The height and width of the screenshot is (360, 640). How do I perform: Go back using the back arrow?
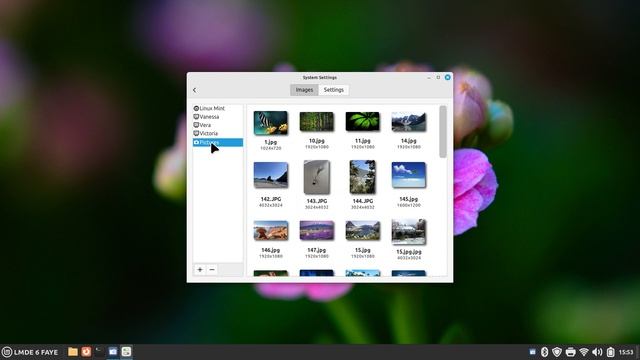[194, 90]
